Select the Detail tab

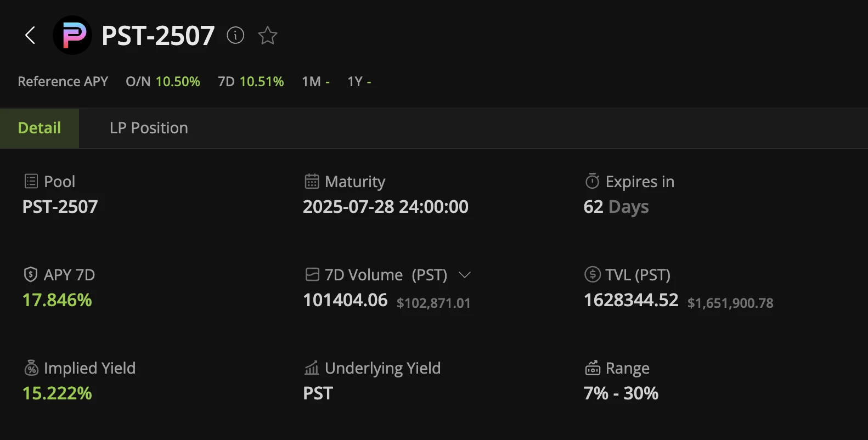pyautogui.click(x=40, y=128)
